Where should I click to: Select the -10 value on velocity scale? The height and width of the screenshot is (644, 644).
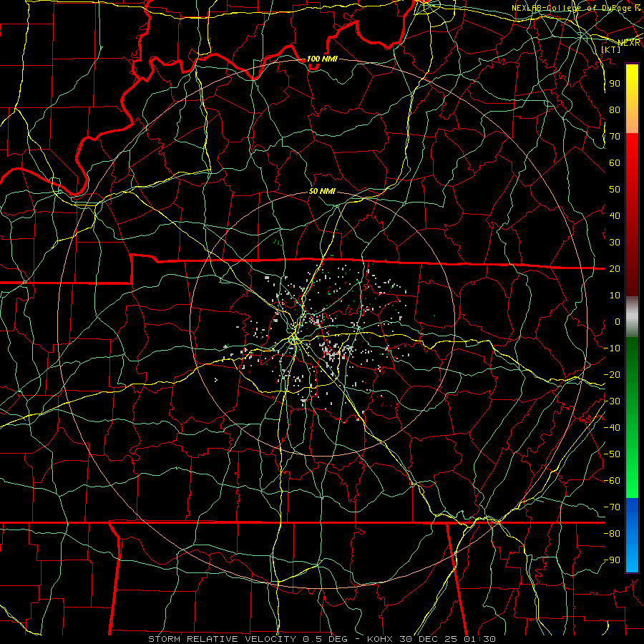click(x=612, y=348)
